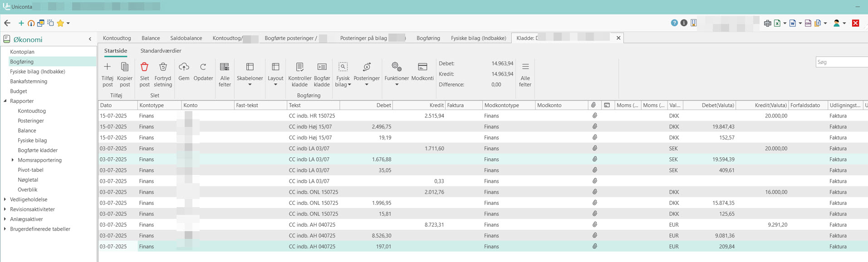Viewport: 868px width, 262px height.
Task: Expand the Vedligeholdelse tree node
Action: [x=5, y=199]
